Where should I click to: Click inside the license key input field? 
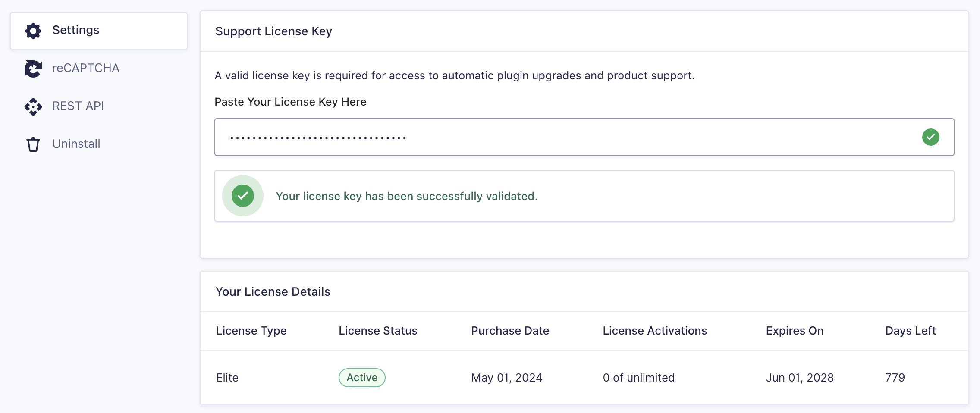pyautogui.click(x=561, y=137)
